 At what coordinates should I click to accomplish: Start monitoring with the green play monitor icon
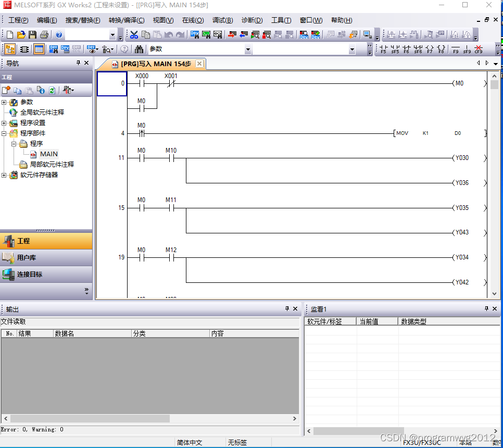(255, 35)
